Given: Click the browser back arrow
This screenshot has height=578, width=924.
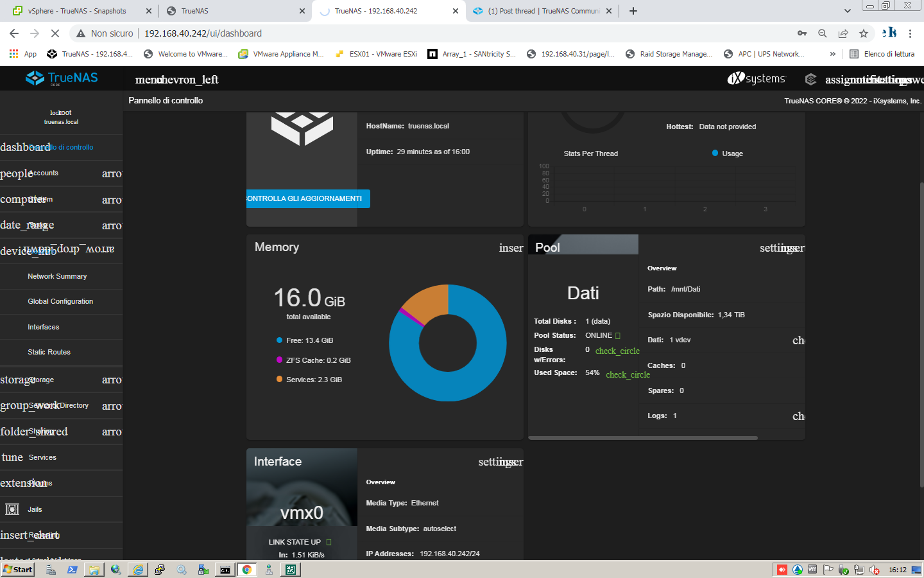Looking at the screenshot, I should pos(14,33).
